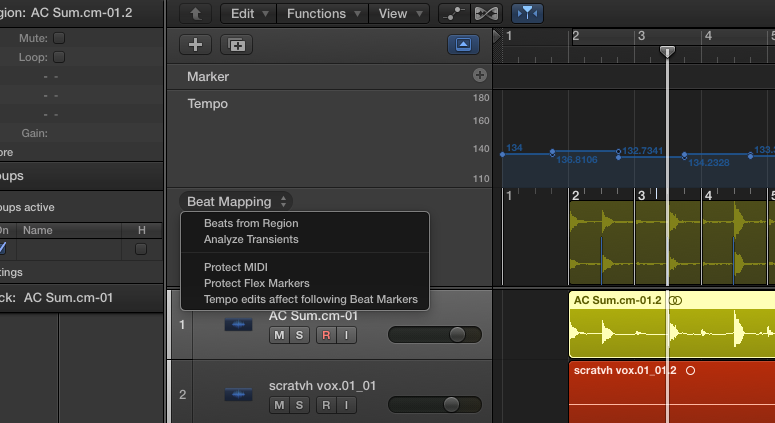Click the tempo value 134.2328
Image resolution: width=775 pixels, height=423 pixels.
[709, 163]
